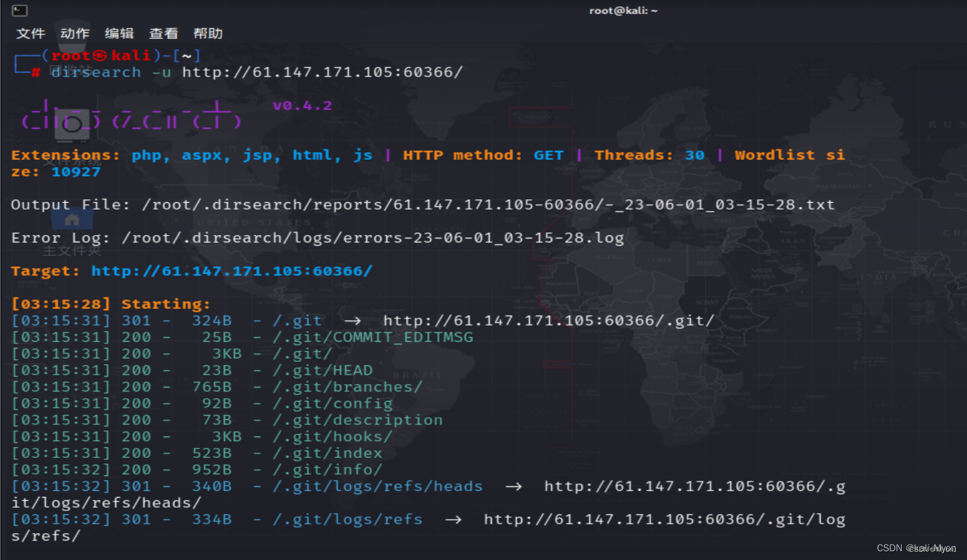
Task: Open the 动作 menu
Action: [x=75, y=34]
